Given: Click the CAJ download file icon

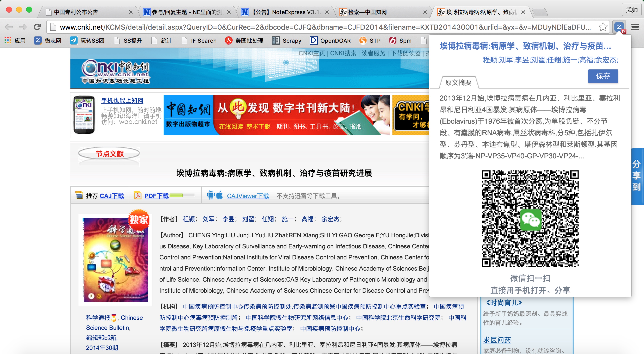Looking at the screenshot, I should click(79, 195).
